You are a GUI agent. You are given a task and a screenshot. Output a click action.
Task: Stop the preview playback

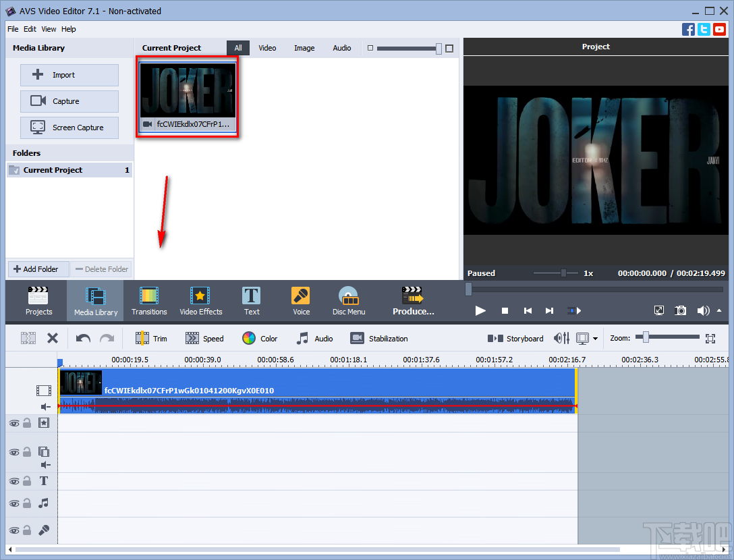(x=505, y=310)
